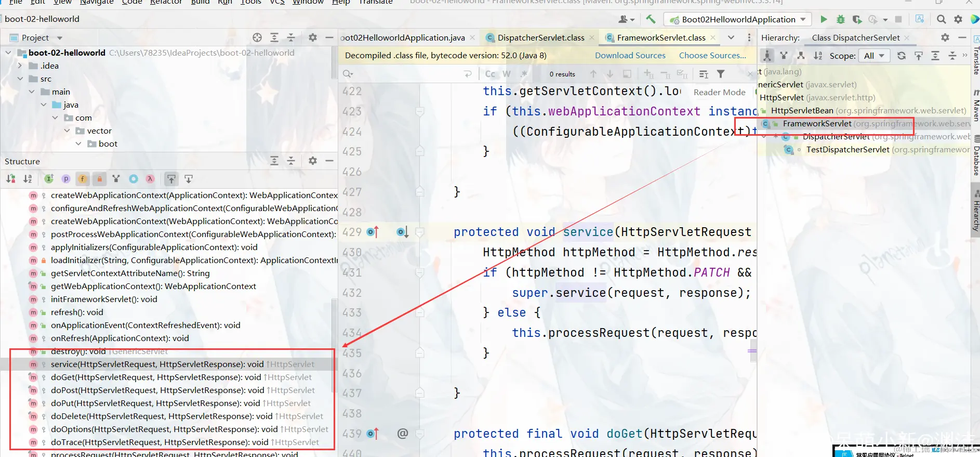Show the hidden editor tabs list chevron
This screenshot has width=980, height=457.
tap(731, 37)
